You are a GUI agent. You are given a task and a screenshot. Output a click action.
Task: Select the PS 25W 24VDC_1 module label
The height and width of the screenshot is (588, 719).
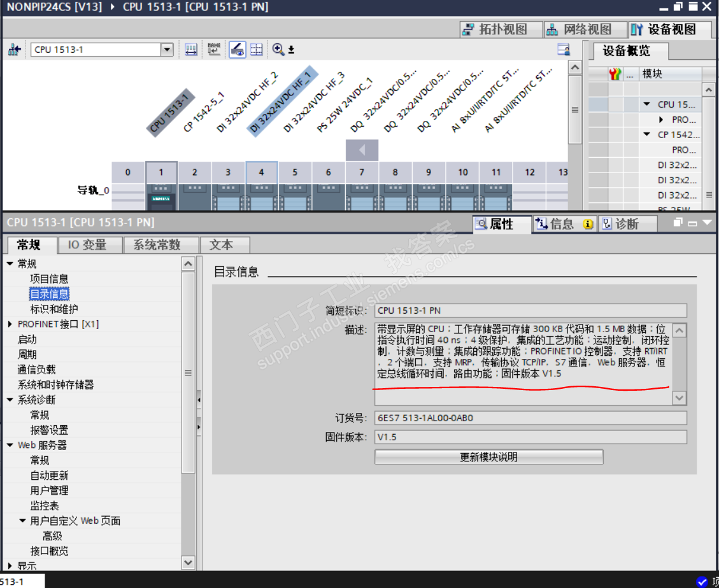pos(345,106)
